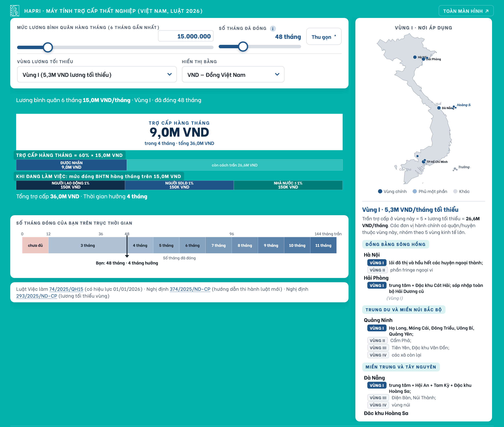Image resolution: width=504 pixels, height=427 pixels.
Task: Open the 374/2025/ND-CP decree link
Action: [190, 289]
